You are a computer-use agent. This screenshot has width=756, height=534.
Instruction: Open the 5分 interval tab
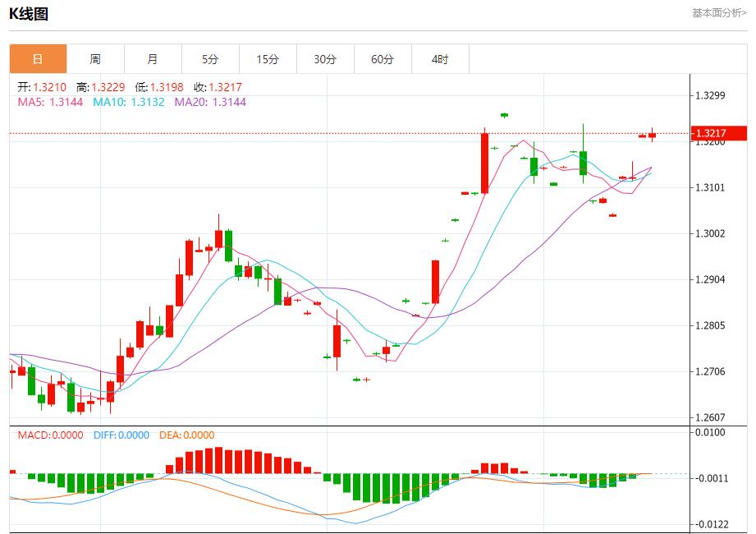pos(210,59)
